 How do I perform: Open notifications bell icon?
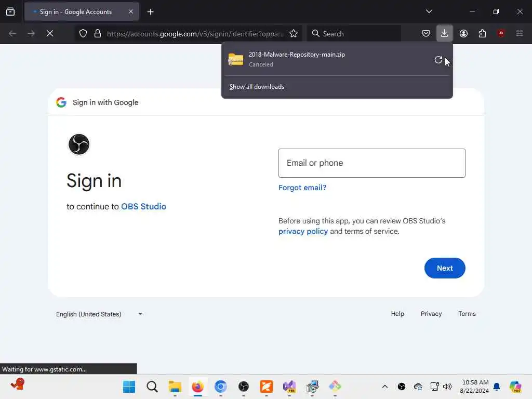click(497, 387)
